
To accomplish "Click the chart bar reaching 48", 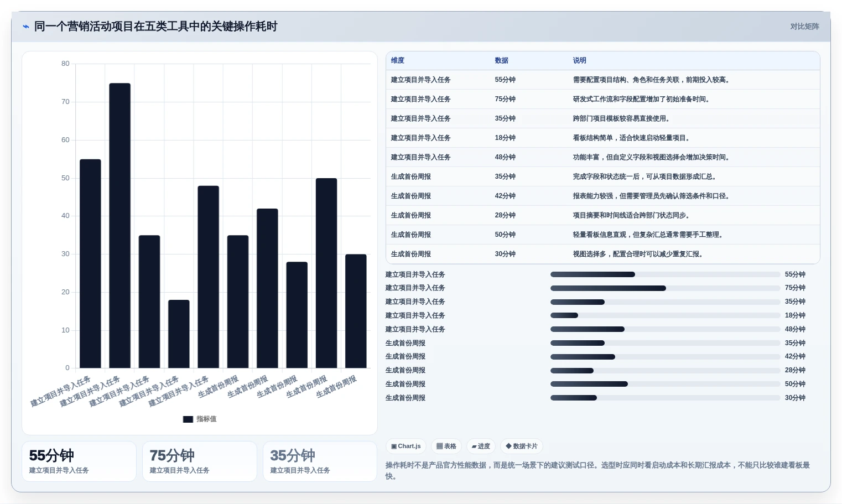I will coord(208,277).
